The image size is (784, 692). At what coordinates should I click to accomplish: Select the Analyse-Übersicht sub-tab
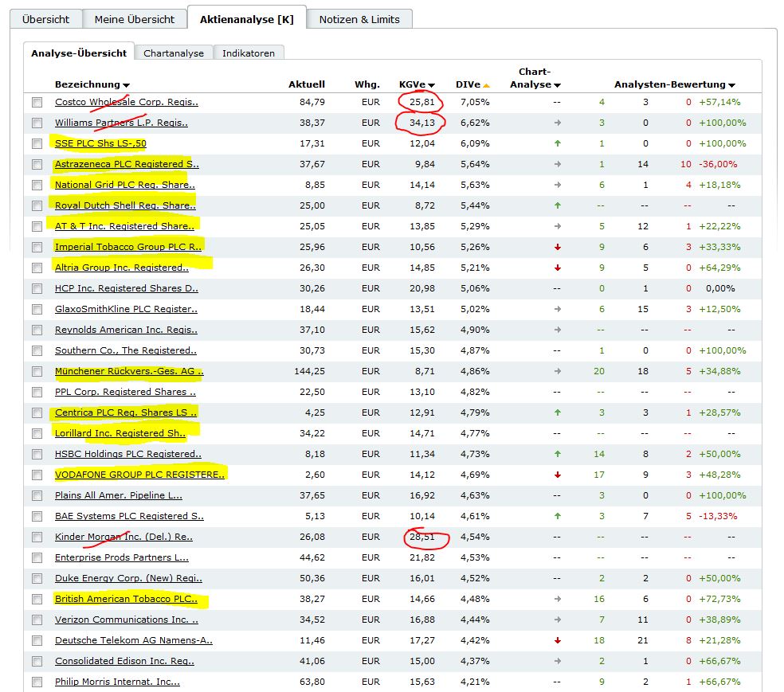79,53
